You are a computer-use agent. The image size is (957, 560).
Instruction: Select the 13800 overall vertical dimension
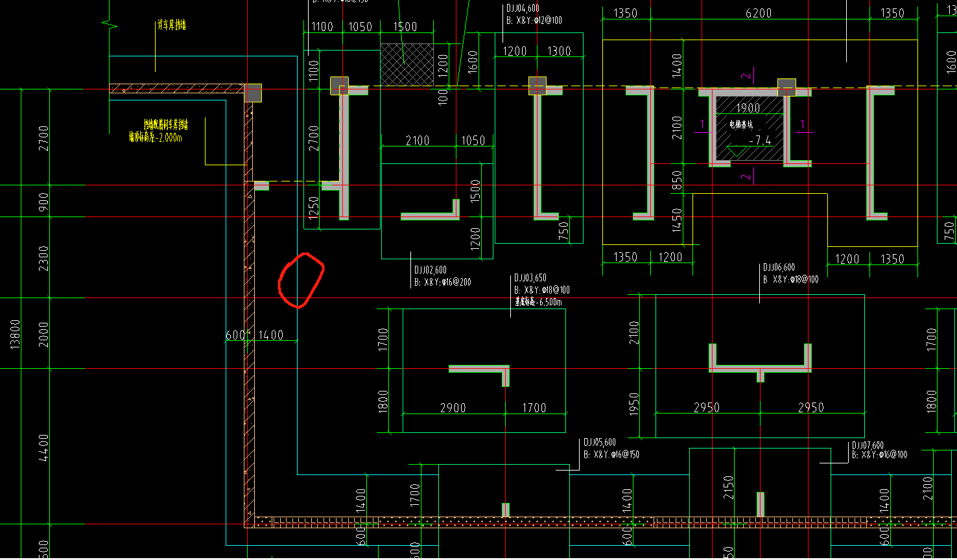[15, 334]
